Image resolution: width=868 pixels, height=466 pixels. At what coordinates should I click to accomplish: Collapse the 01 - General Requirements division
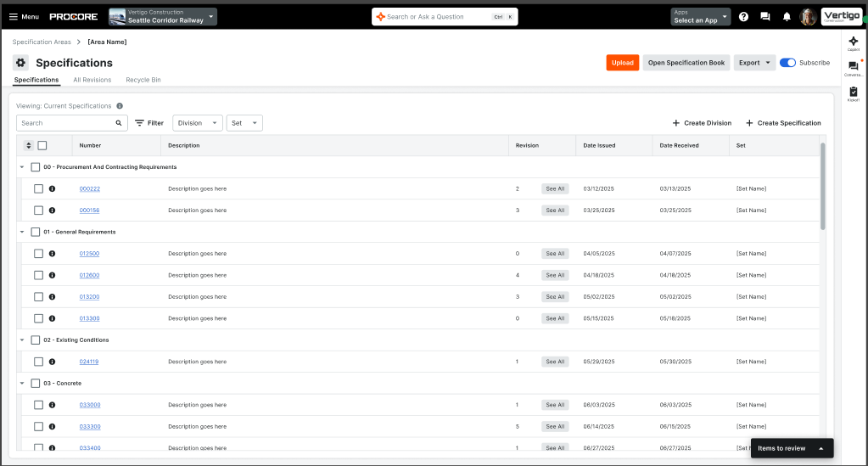click(22, 232)
